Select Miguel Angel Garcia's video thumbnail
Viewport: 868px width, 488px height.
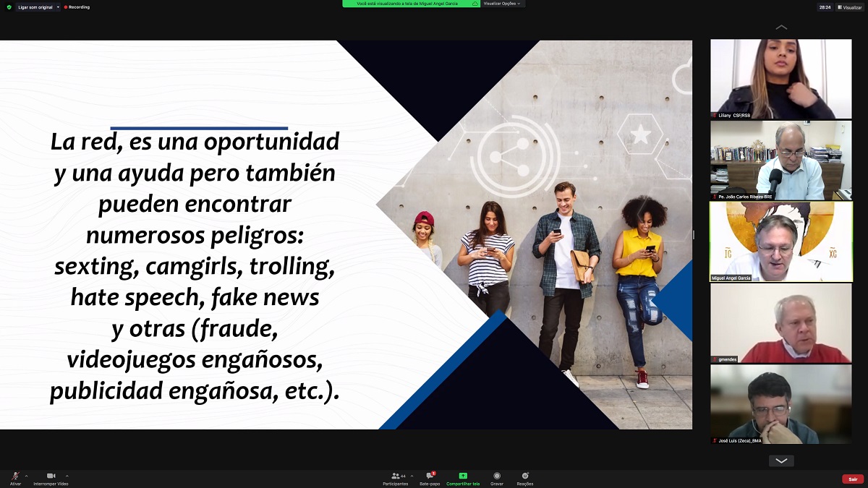[x=780, y=241]
